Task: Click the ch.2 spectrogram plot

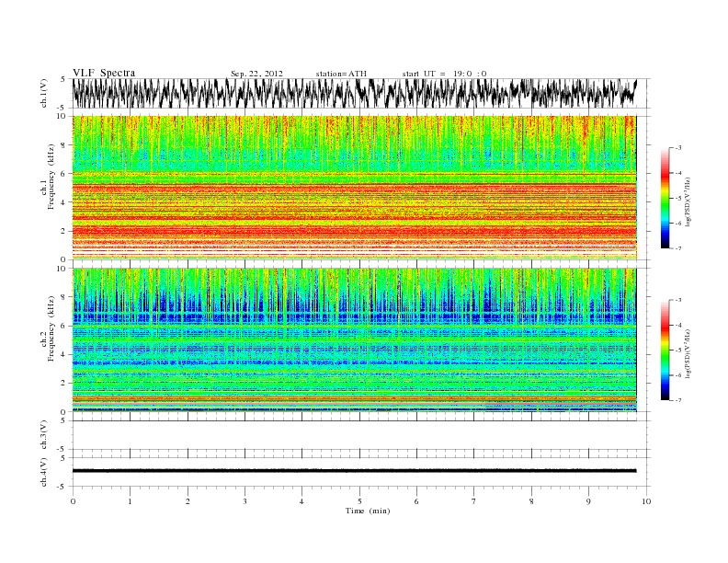Action: click(354, 340)
